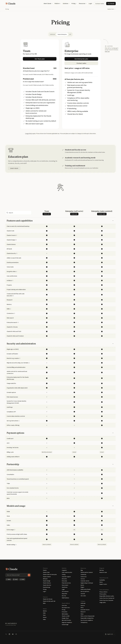Click the orange send arrow in the footer chat box
Viewport: 121px width, 644px height.
[x=29, y=575]
